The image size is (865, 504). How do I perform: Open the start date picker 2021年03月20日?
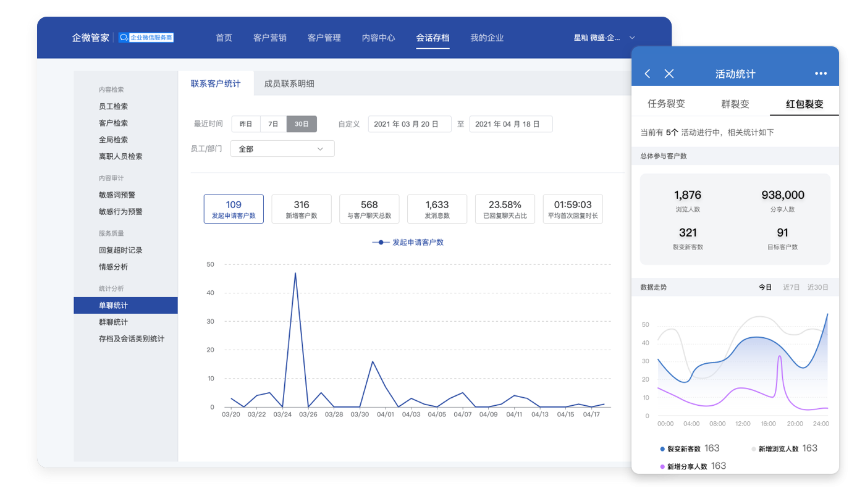coord(410,124)
